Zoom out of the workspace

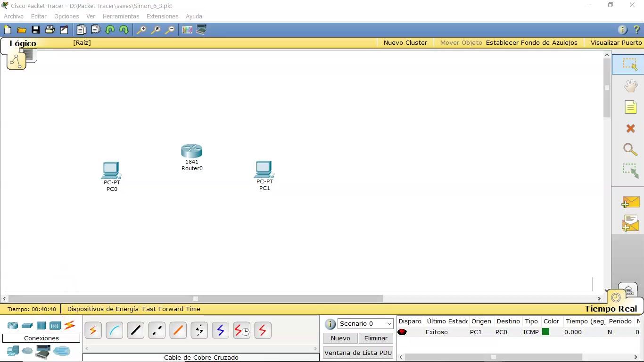point(170,30)
